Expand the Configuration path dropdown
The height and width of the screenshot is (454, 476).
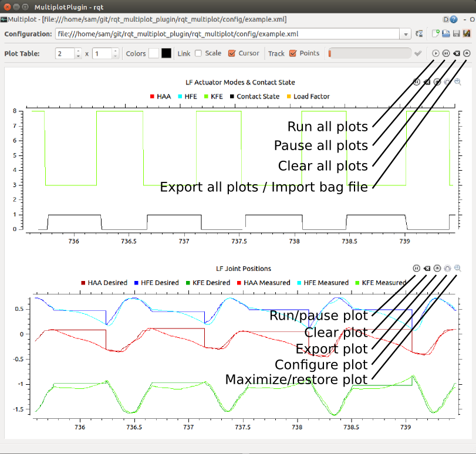click(406, 34)
